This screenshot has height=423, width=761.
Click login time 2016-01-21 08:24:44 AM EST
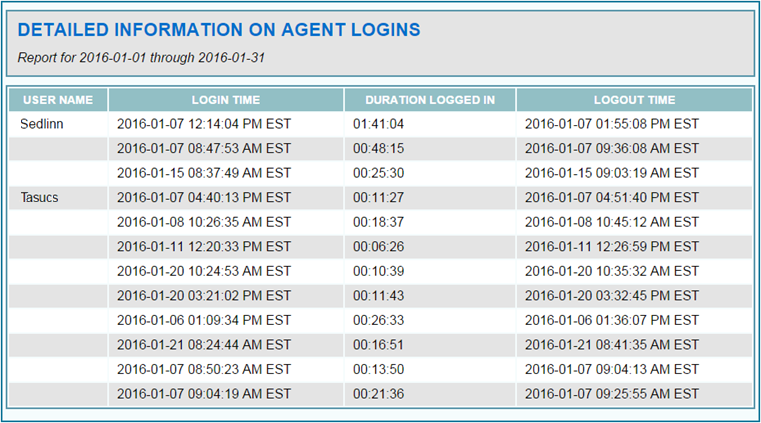pyautogui.click(x=203, y=345)
